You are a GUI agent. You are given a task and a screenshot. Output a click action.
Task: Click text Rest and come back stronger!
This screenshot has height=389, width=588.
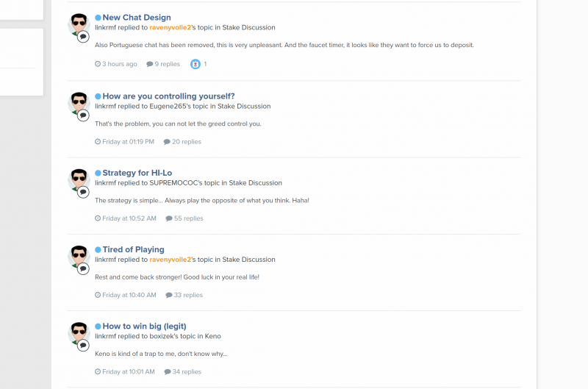(177, 277)
